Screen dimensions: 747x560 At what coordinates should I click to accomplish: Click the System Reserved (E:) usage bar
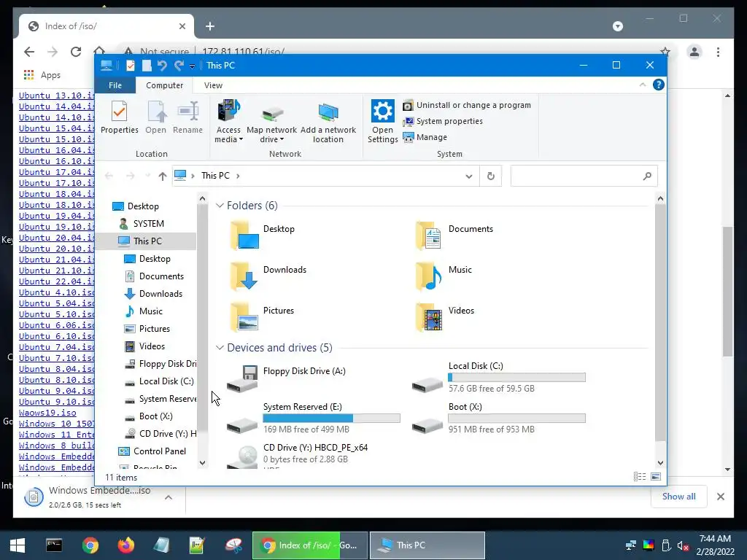[x=332, y=419]
